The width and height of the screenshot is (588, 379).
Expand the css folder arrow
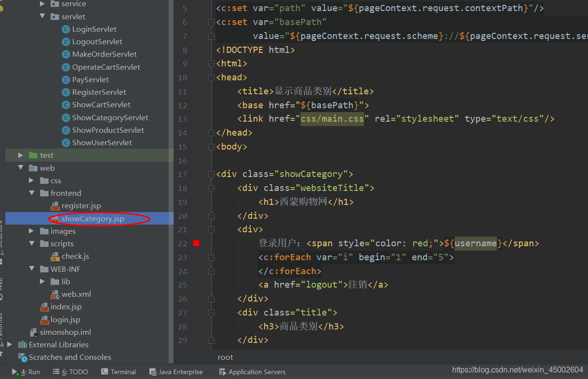coord(32,181)
